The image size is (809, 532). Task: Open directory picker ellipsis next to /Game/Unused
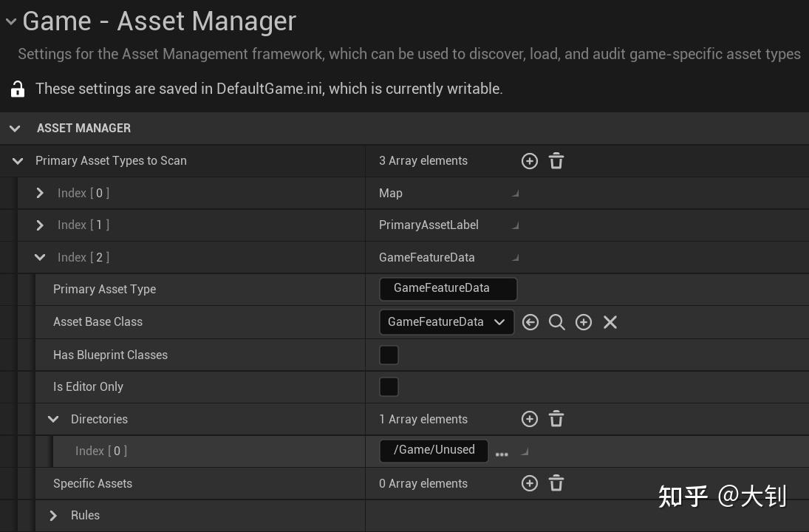tap(502, 454)
